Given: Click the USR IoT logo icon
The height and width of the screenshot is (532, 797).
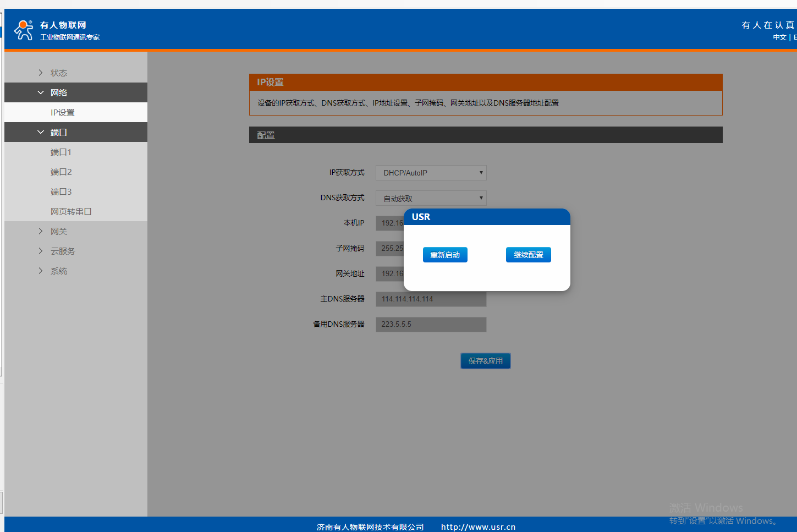Looking at the screenshot, I should tap(24, 30).
